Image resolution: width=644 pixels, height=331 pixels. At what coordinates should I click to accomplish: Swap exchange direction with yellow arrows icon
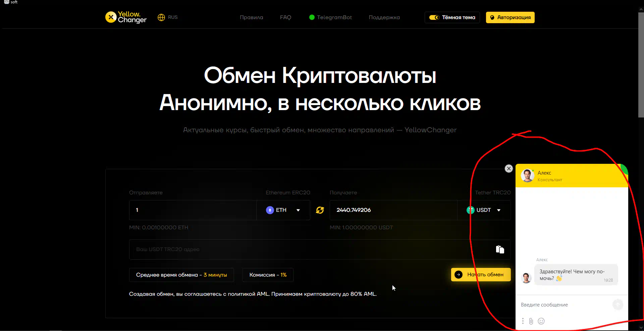(320, 210)
